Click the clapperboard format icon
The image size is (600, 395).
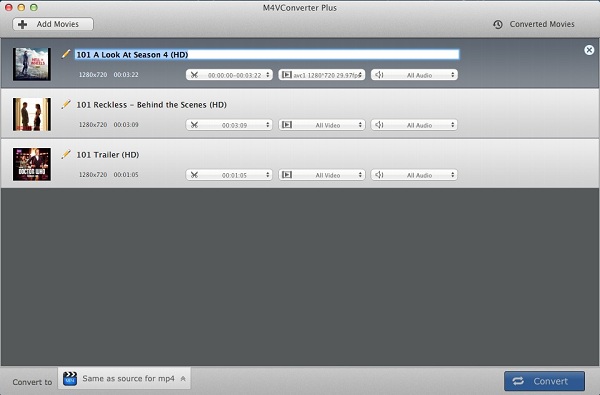pos(70,378)
